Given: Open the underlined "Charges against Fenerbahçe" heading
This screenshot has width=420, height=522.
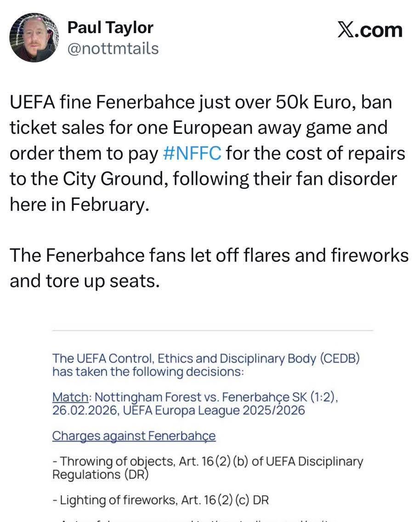Looking at the screenshot, I should (x=134, y=436).
